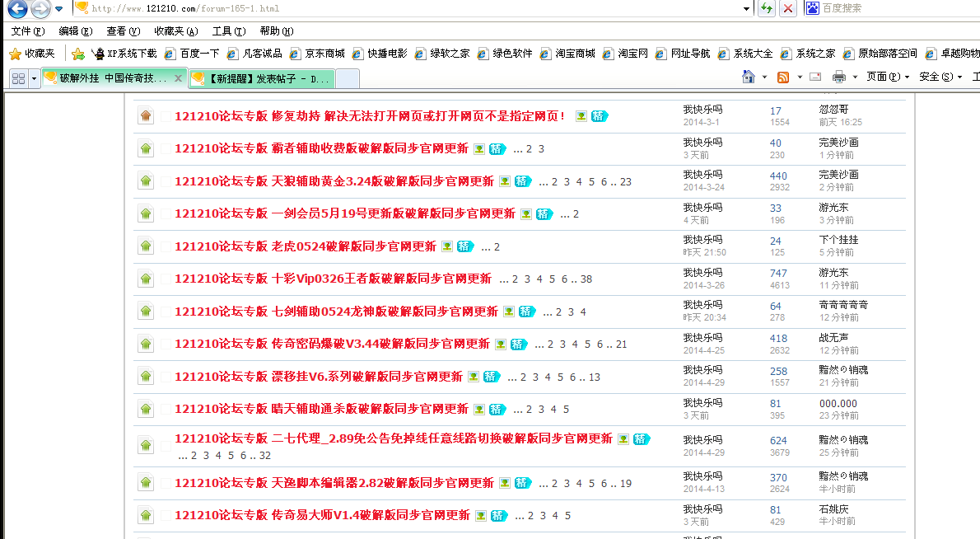Open the 帮助(H) menu
Image resolution: width=980 pixels, height=539 pixels.
(276, 31)
